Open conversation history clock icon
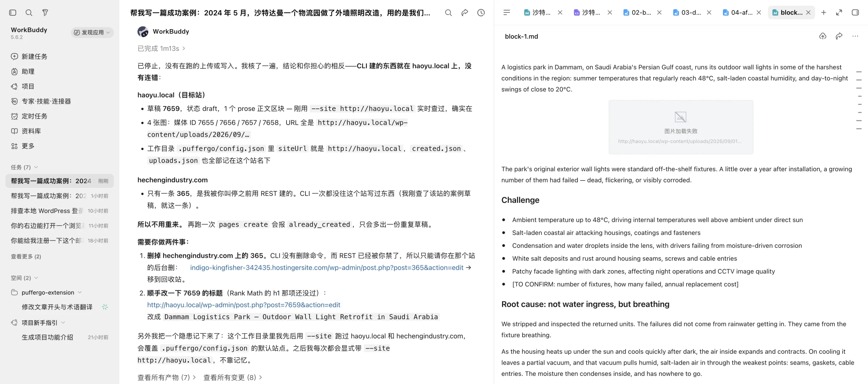The width and height of the screenshot is (868, 384). (x=481, y=13)
